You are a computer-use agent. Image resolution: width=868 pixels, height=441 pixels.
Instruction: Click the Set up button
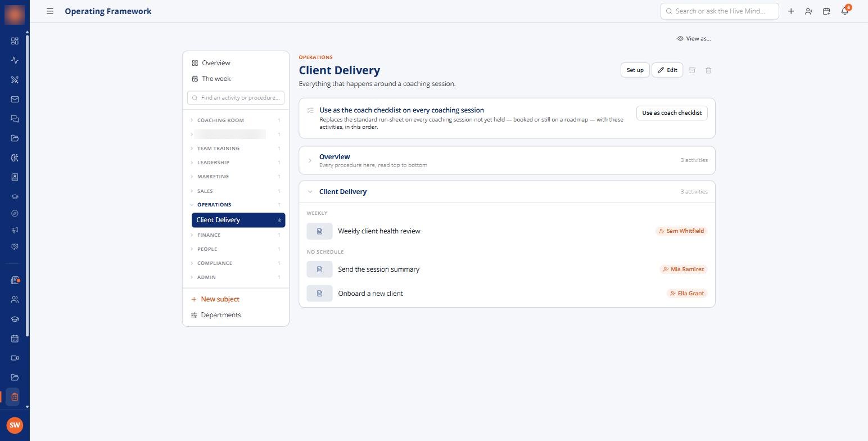click(x=635, y=70)
